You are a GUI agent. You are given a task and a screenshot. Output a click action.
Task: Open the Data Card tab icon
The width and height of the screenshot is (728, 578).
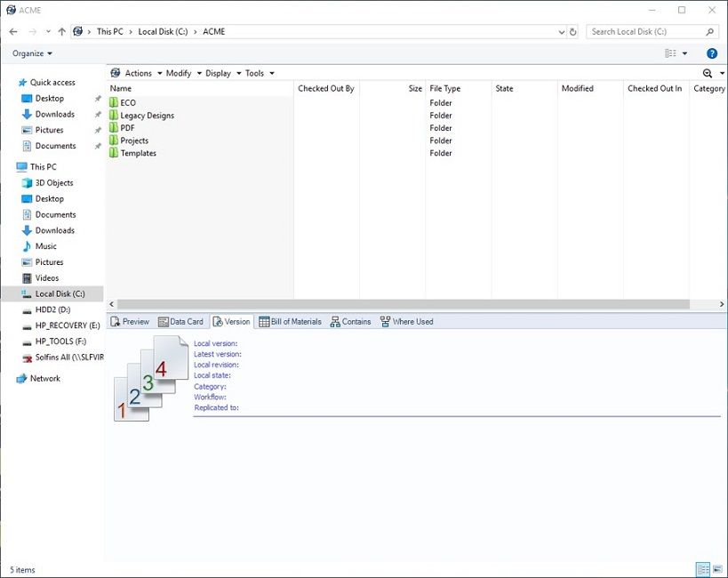click(x=162, y=321)
